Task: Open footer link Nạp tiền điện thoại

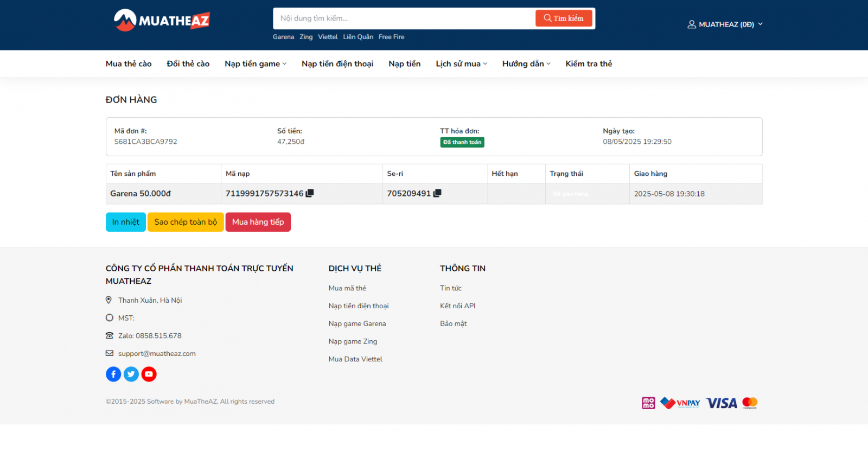Action: pyautogui.click(x=359, y=306)
